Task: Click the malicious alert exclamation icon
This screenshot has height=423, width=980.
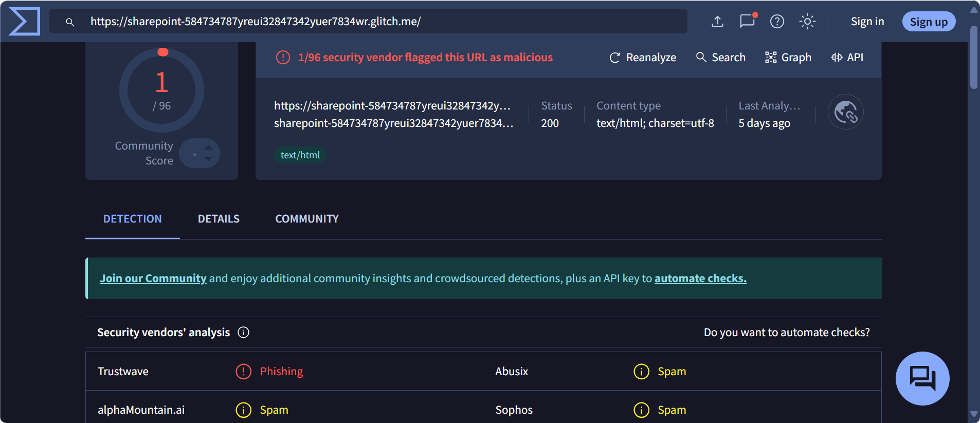Action: 283,58
